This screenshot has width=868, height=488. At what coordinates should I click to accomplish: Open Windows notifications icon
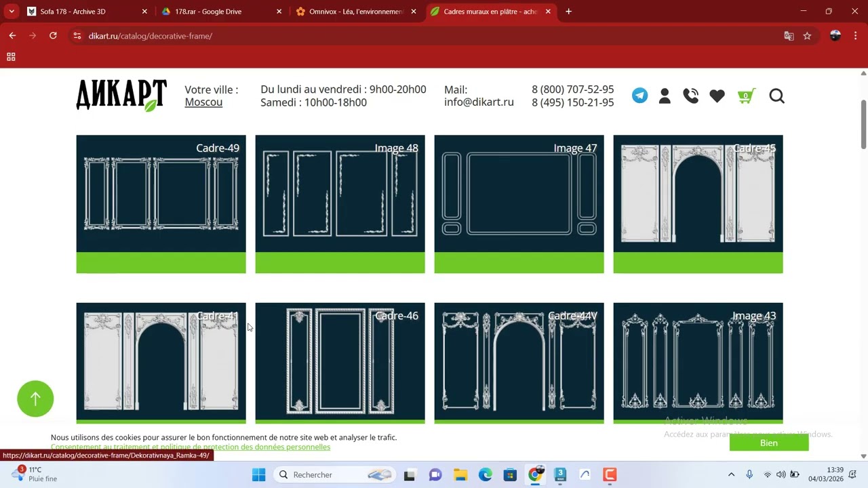point(852,474)
